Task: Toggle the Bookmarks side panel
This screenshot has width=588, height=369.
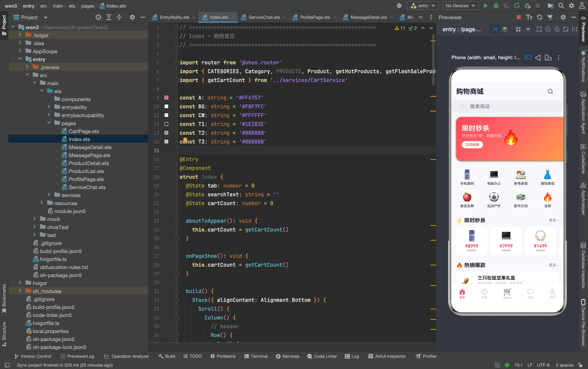Action: 4,298
